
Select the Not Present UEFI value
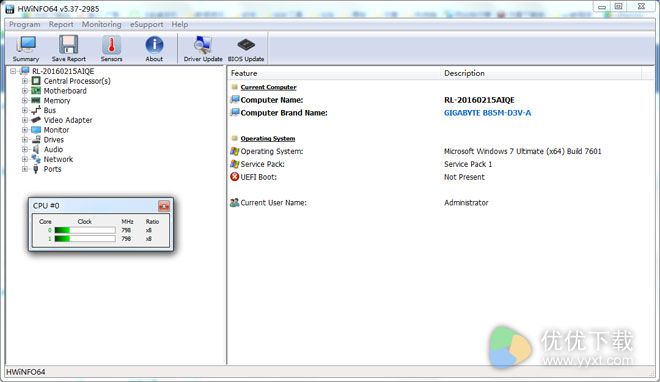pyautogui.click(x=464, y=177)
